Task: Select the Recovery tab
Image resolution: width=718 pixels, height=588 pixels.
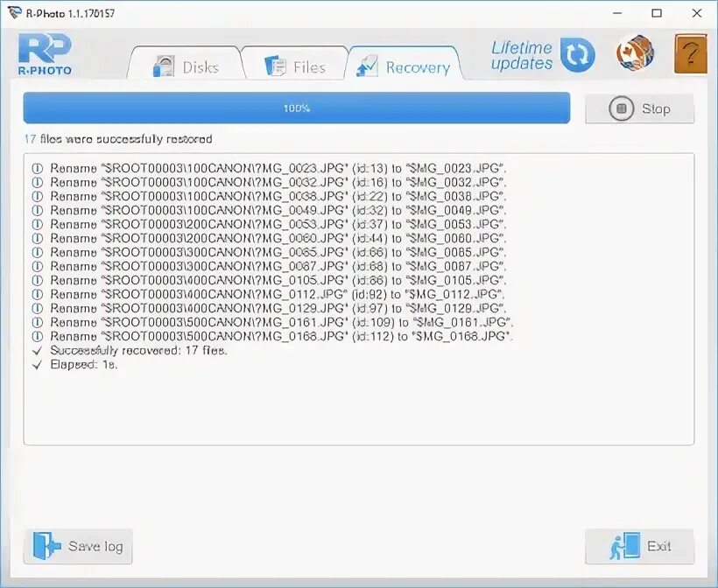Action: pyautogui.click(x=405, y=64)
